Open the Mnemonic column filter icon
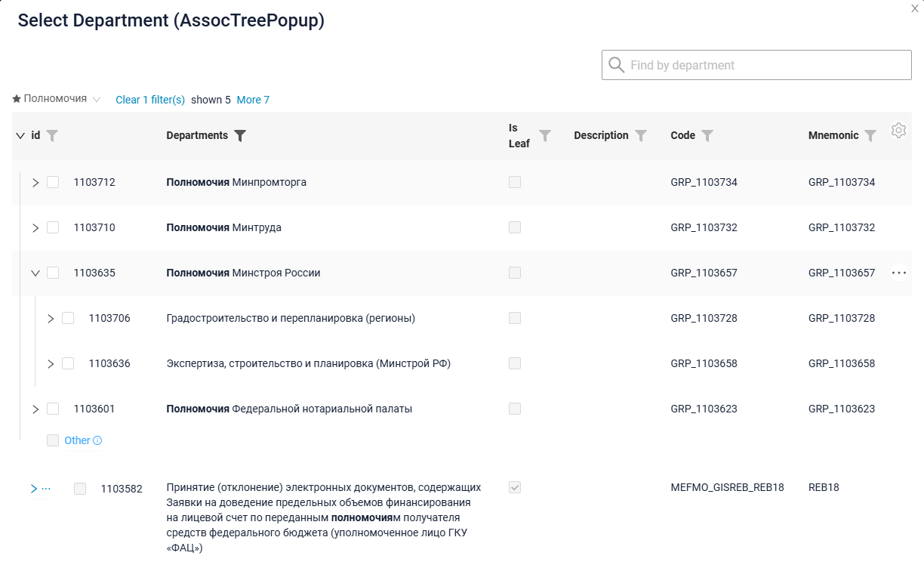 tap(870, 136)
